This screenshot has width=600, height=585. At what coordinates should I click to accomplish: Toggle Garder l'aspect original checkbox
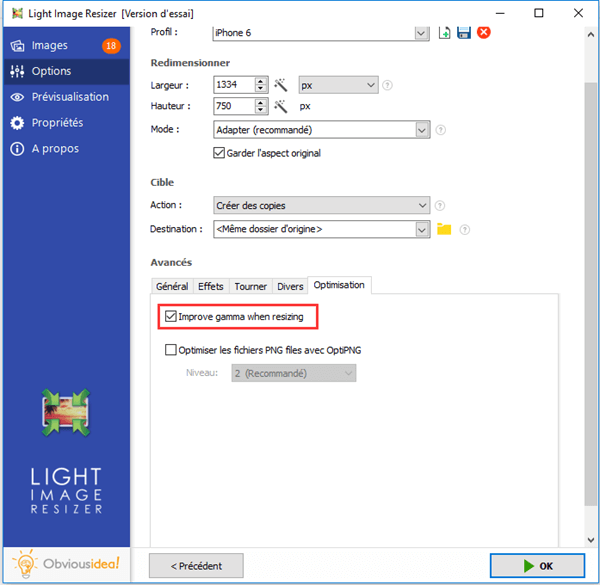click(x=219, y=153)
